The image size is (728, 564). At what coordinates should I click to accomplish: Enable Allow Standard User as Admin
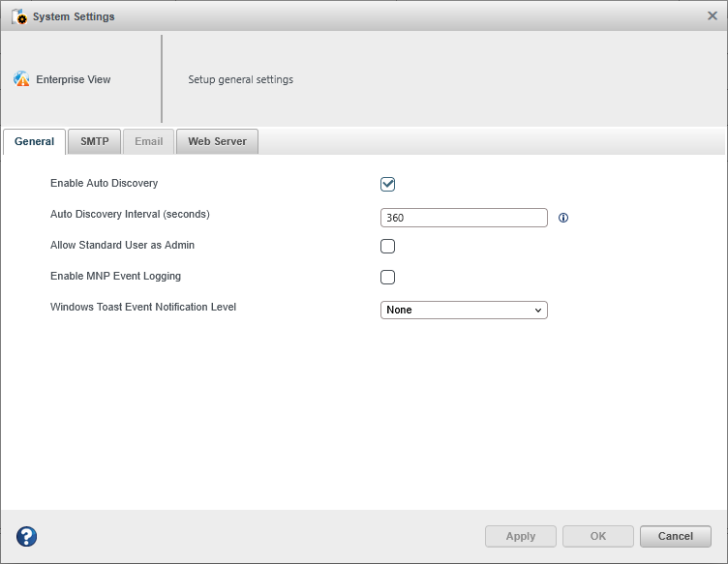(387, 246)
